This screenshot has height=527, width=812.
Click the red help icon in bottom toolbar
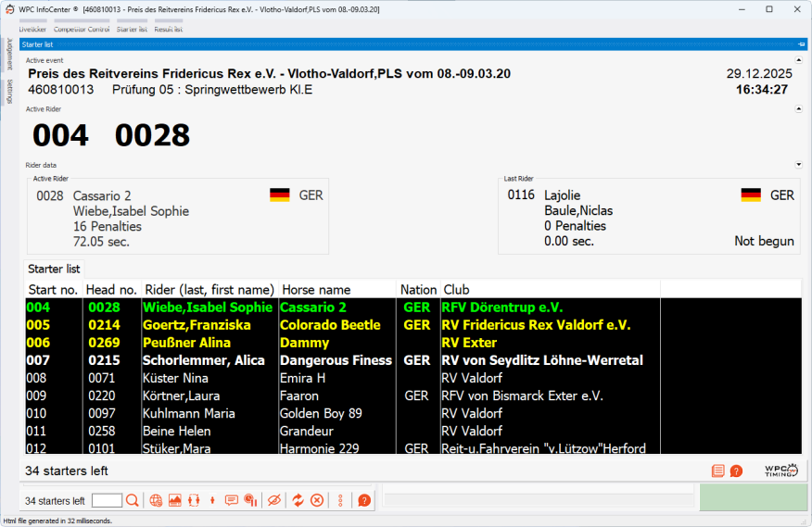click(364, 500)
